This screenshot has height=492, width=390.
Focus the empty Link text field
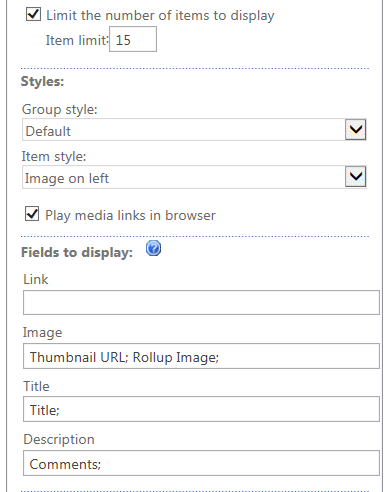tap(201, 302)
